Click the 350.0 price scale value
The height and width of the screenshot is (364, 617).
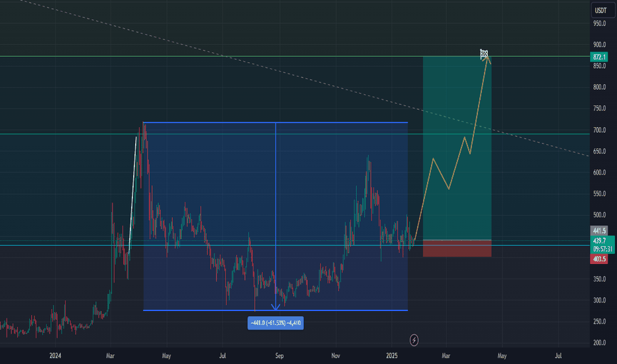600,279
